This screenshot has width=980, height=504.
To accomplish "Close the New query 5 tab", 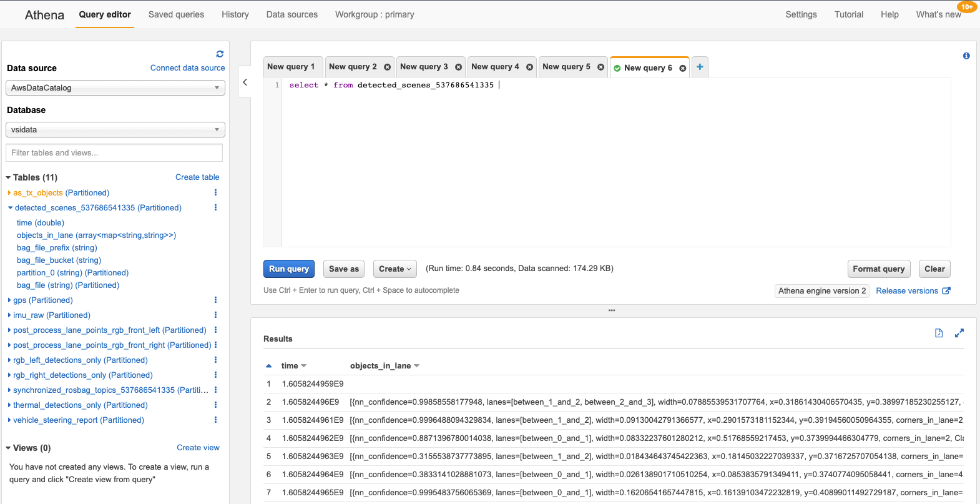I will [x=601, y=67].
